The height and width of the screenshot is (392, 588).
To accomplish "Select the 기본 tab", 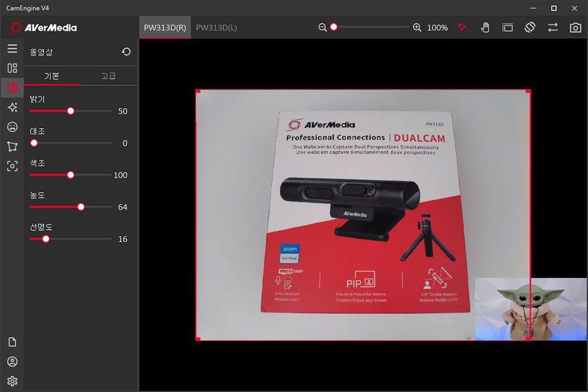I will (x=52, y=76).
